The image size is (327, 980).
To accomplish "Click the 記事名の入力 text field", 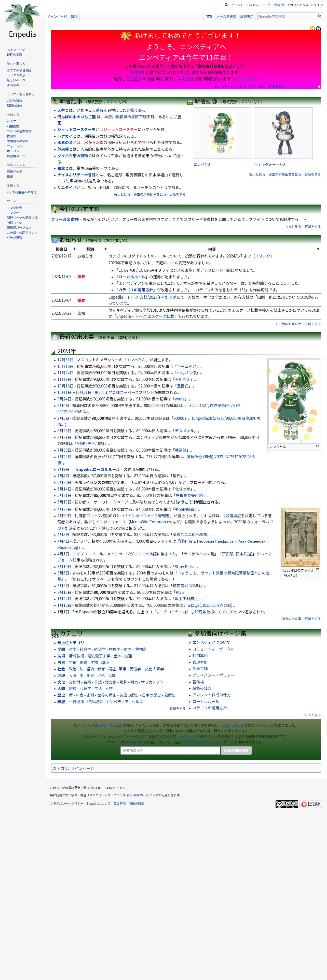I will coord(170,750).
